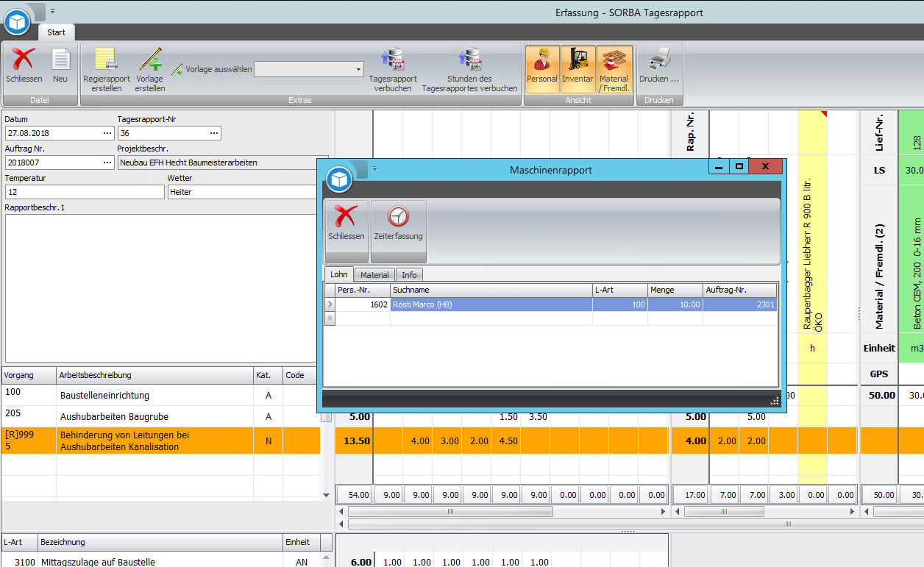Select the Start ribbon tab
The image size is (924, 567).
click(x=56, y=32)
